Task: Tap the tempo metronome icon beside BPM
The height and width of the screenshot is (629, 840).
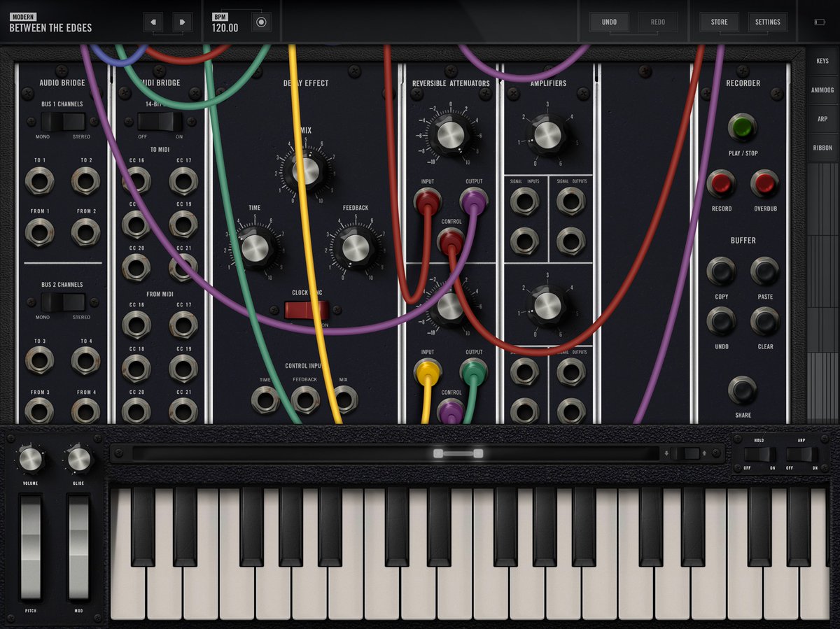Action: (x=262, y=21)
